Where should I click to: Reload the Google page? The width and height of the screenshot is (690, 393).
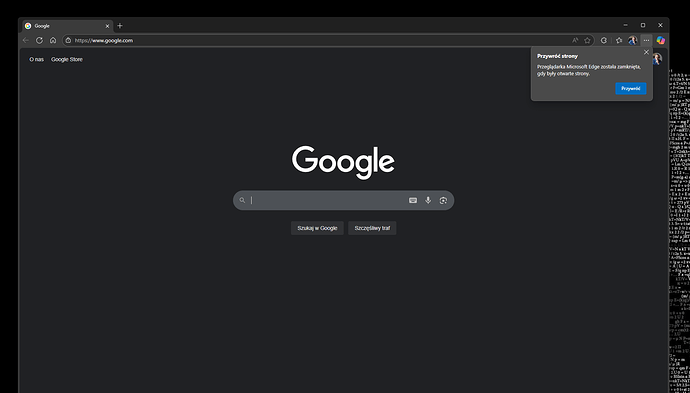[39, 40]
